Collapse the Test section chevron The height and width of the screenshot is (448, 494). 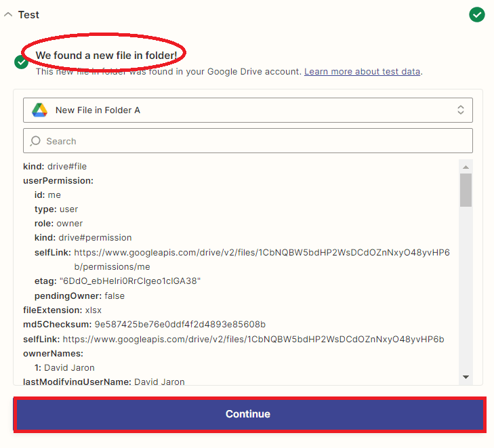tap(8, 15)
